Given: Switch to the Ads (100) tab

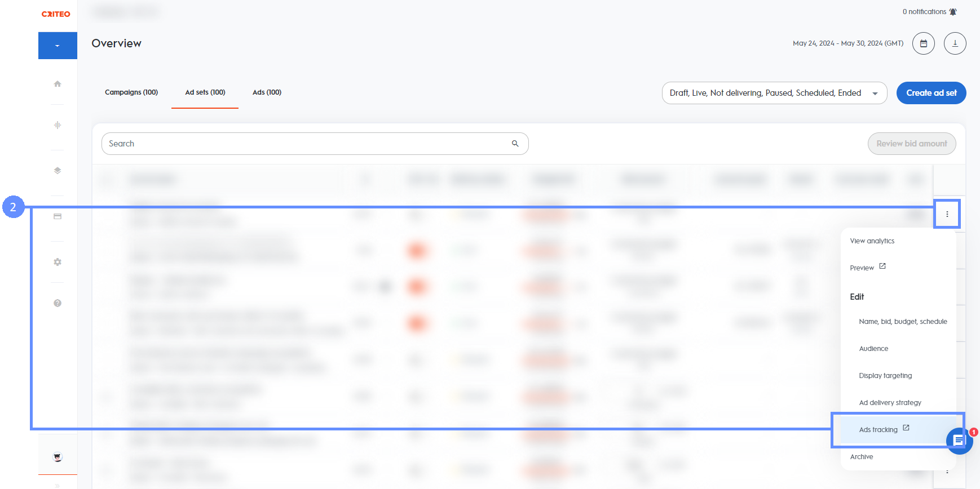Looking at the screenshot, I should pos(267,92).
